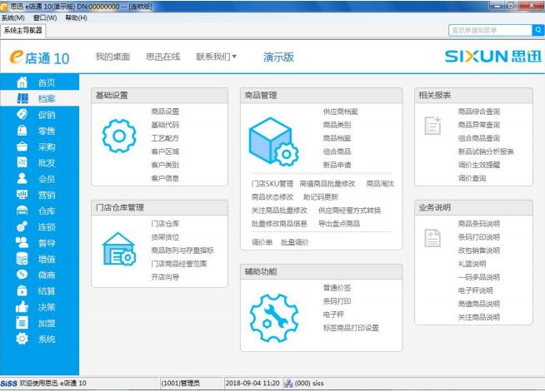The height and width of the screenshot is (392, 545).
Task: Open the 首页 home sidebar icon
Action: [22, 82]
